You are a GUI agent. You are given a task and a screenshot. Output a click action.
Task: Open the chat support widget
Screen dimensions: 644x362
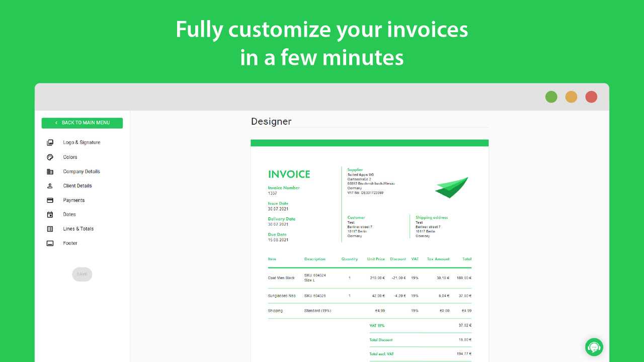[594, 347]
